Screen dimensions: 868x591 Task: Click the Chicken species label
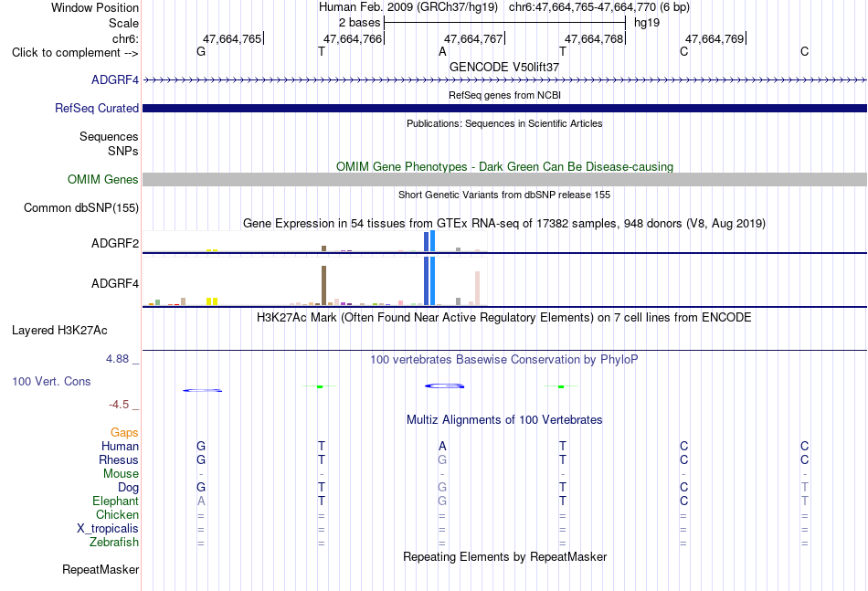(117, 514)
